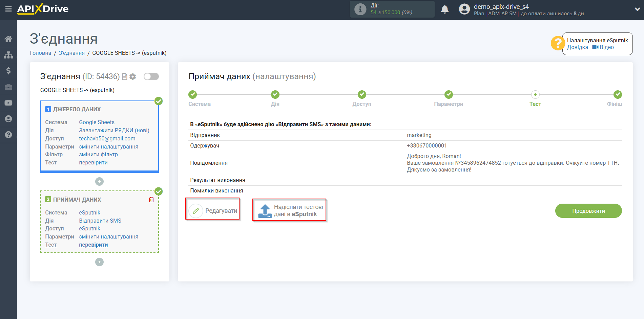Image resolution: width=644 pixels, height=319 pixels.
Task: Click Редагувати button label
Action: coord(221,211)
